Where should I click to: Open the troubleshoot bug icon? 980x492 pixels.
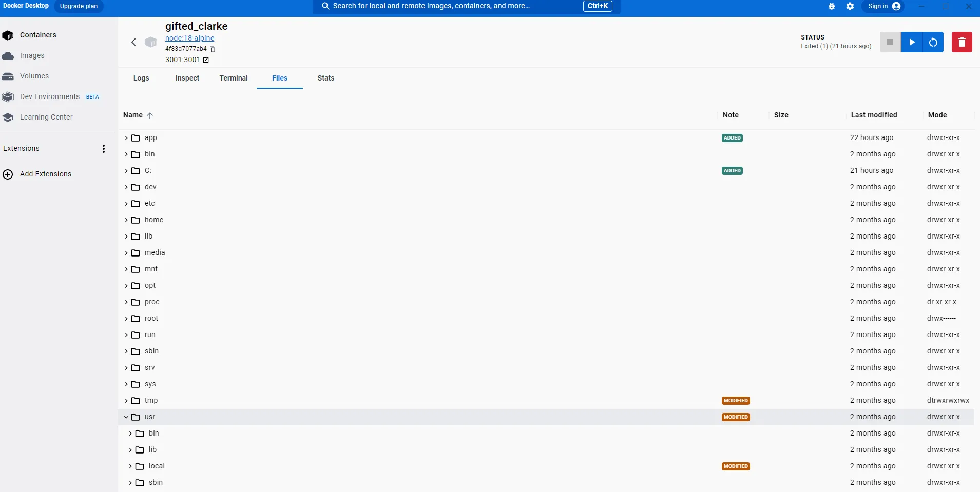click(832, 6)
